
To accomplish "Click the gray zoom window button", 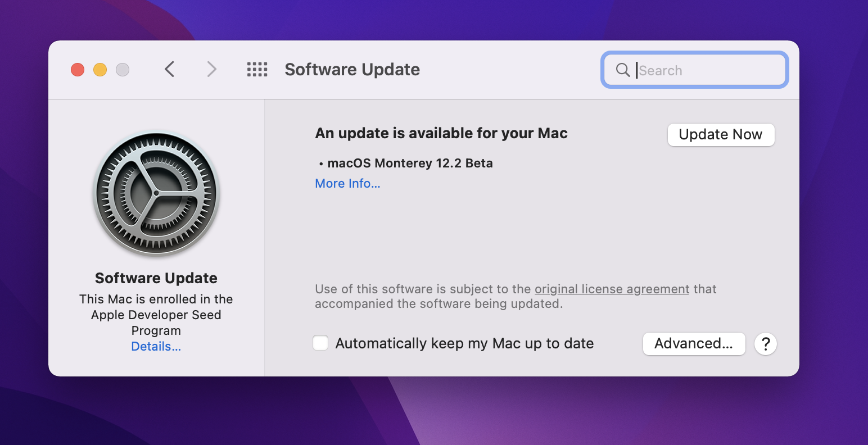I will coord(123,70).
